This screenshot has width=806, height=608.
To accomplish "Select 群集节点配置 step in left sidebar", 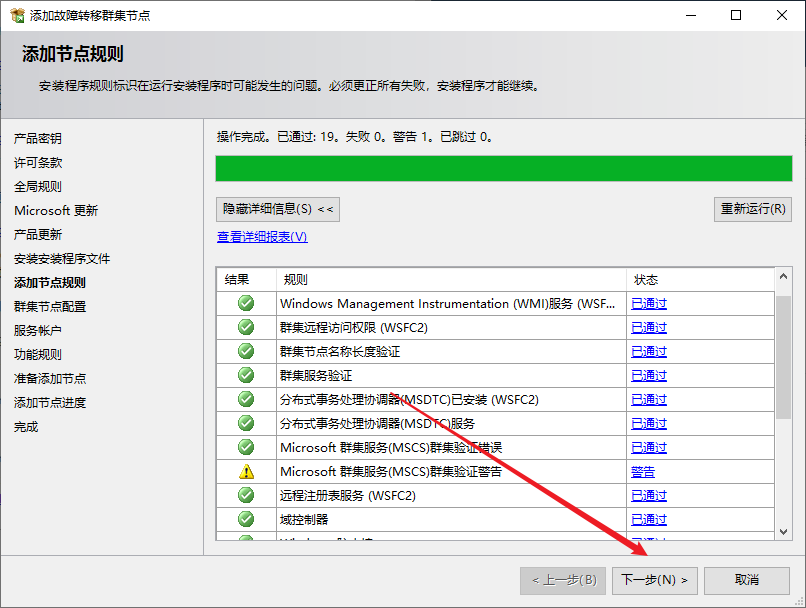I will [x=50, y=307].
